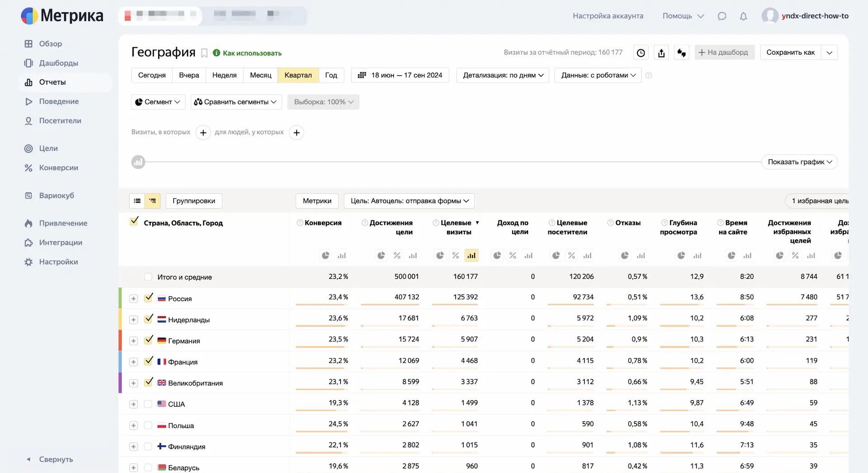
Task: Click the export report upload icon
Action: 661,53
